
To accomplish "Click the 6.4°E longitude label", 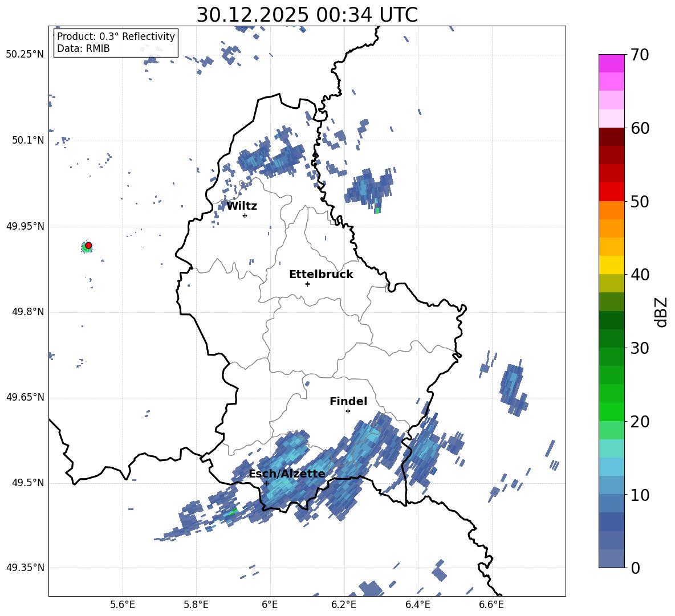I will [x=417, y=605].
